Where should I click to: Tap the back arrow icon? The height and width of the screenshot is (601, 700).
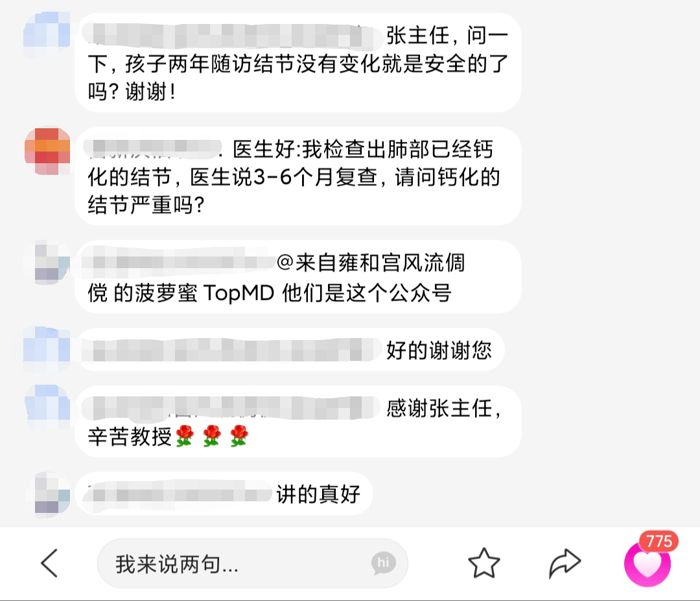(x=49, y=563)
